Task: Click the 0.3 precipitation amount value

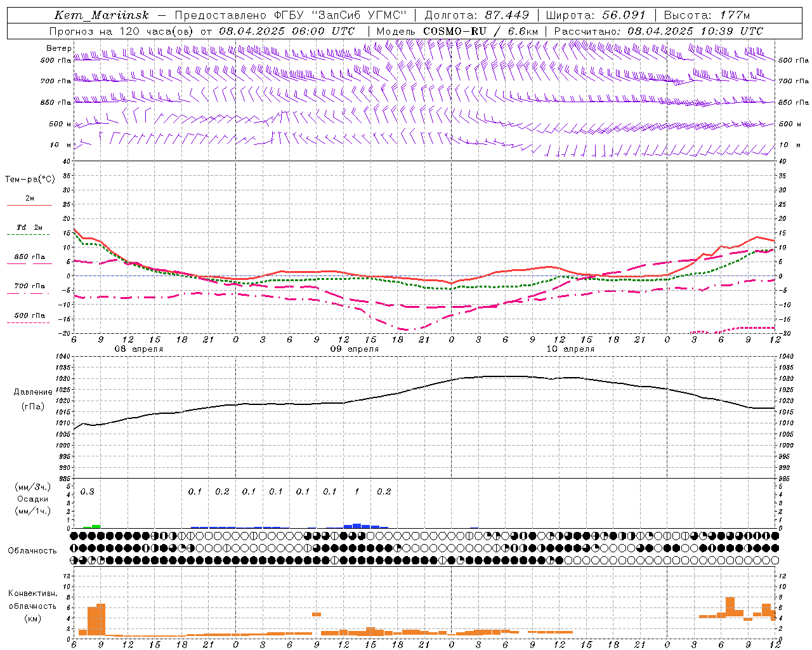Action: (88, 492)
